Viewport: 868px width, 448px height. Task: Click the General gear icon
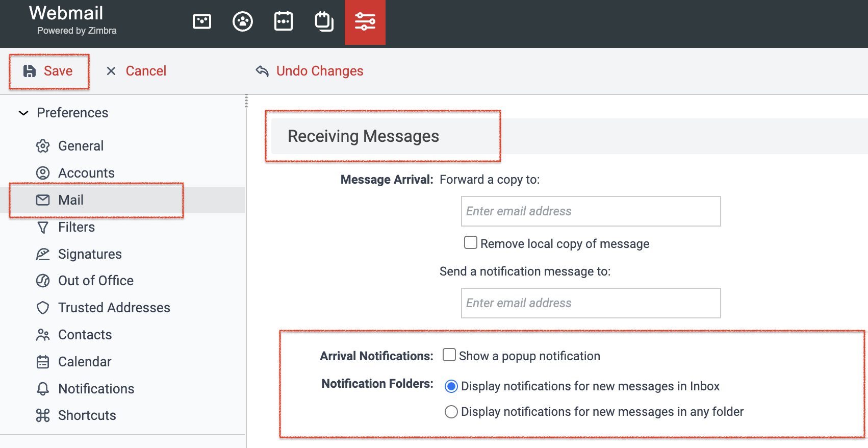(43, 146)
